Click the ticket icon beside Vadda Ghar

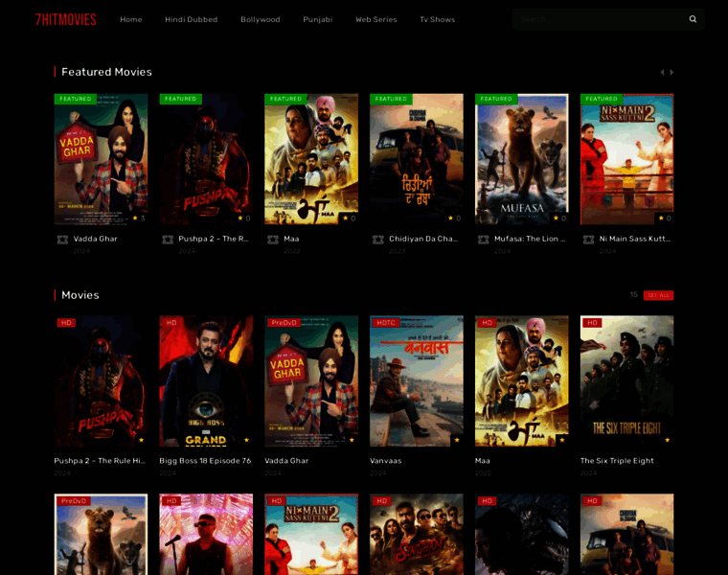pos(62,240)
